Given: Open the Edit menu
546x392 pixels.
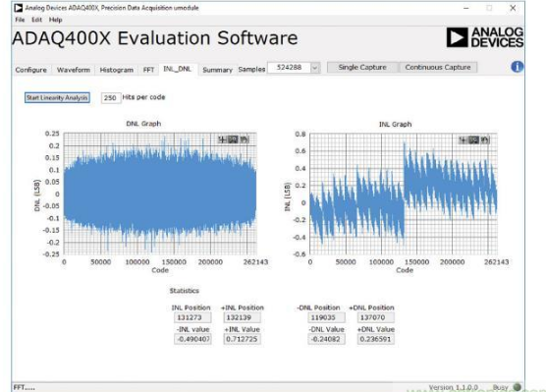Looking at the screenshot, I should [37, 20].
